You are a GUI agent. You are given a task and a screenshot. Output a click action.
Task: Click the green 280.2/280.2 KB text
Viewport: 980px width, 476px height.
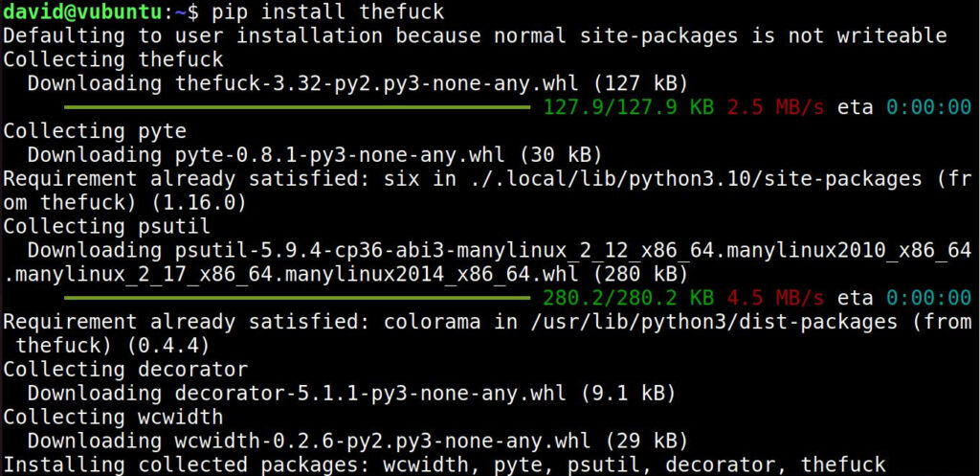tap(629, 297)
